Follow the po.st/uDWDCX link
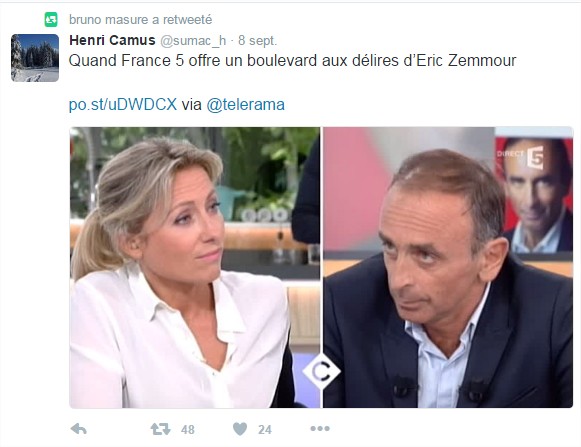 123,105
